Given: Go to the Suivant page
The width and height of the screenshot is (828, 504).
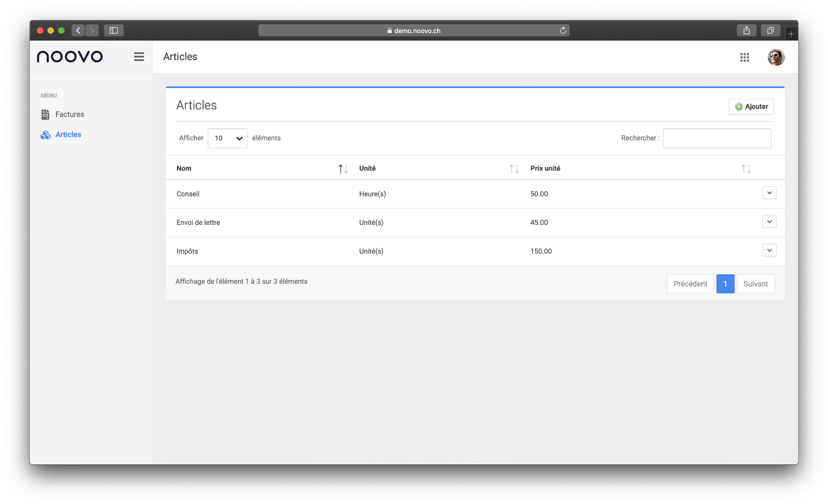Looking at the screenshot, I should click(x=755, y=284).
